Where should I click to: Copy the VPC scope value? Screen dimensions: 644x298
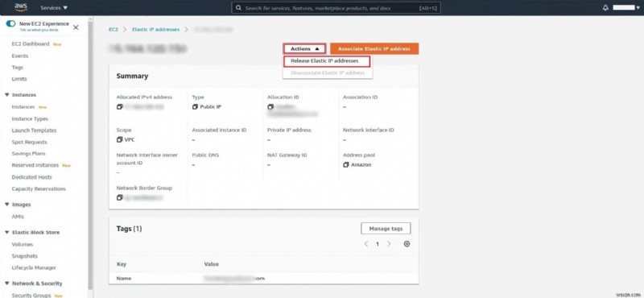click(x=119, y=140)
